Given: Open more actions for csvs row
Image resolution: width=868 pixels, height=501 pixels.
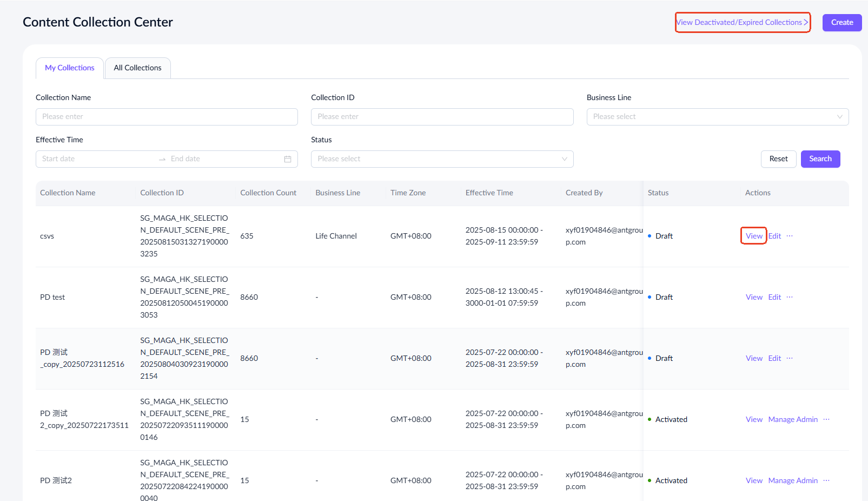Looking at the screenshot, I should click(x=790, y=236).
